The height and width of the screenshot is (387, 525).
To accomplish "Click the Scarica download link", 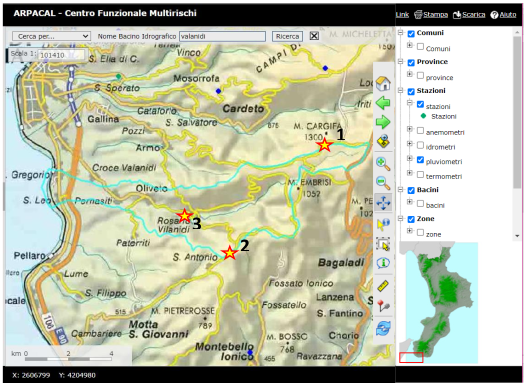I will point(469,15).
